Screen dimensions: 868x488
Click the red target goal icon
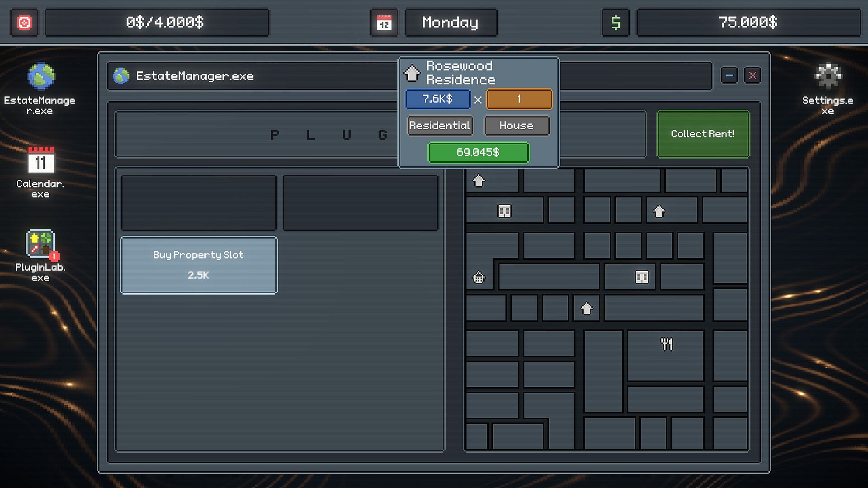click(24, 22)
